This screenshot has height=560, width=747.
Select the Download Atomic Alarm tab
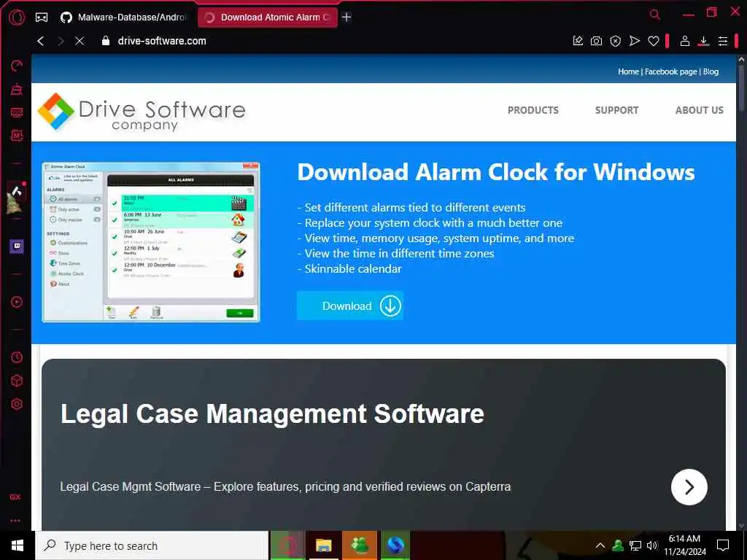pos(267,17)
